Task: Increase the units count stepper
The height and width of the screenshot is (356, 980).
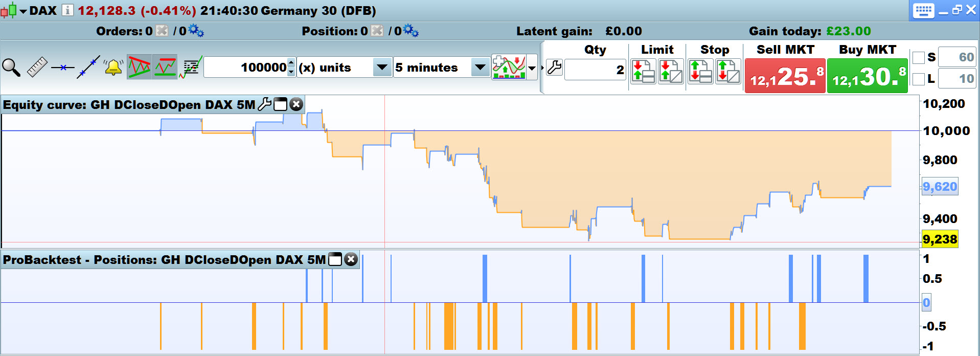Action: click(x=291, y=62)
